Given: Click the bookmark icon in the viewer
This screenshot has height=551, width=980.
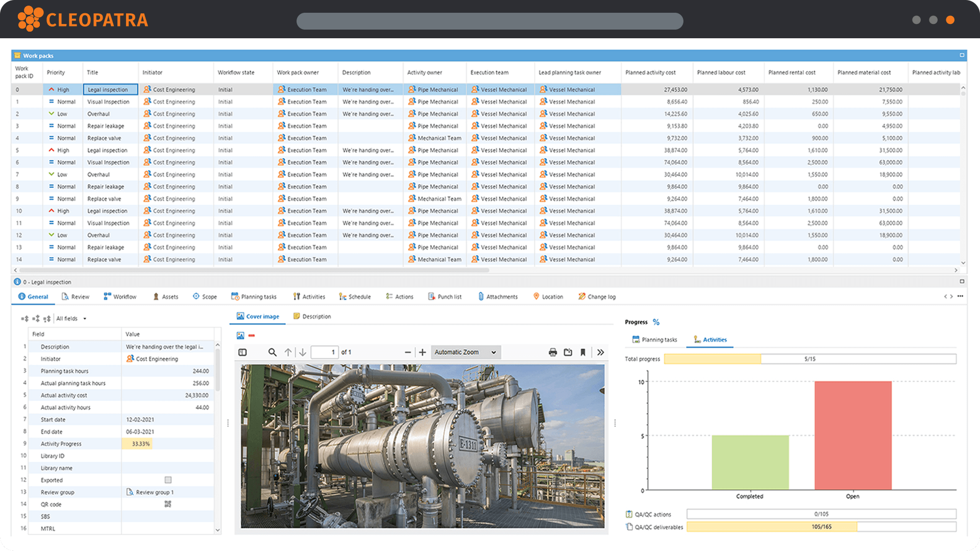Looking at the screenshot, I should pos(583,352).
